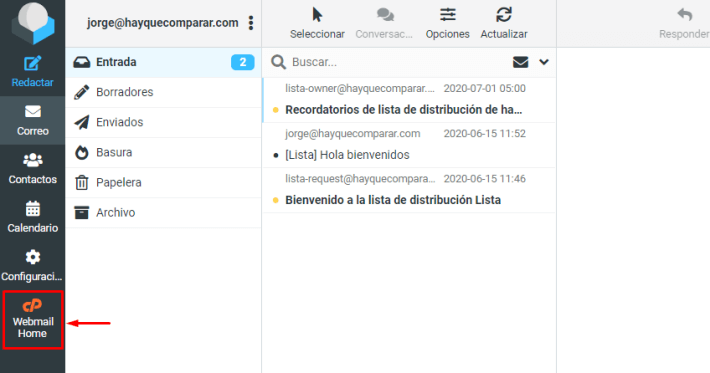Image resolution: width=710 pixels, height=373 pixels.
Task: Open account menu three dots
Action: click(251, 23)
